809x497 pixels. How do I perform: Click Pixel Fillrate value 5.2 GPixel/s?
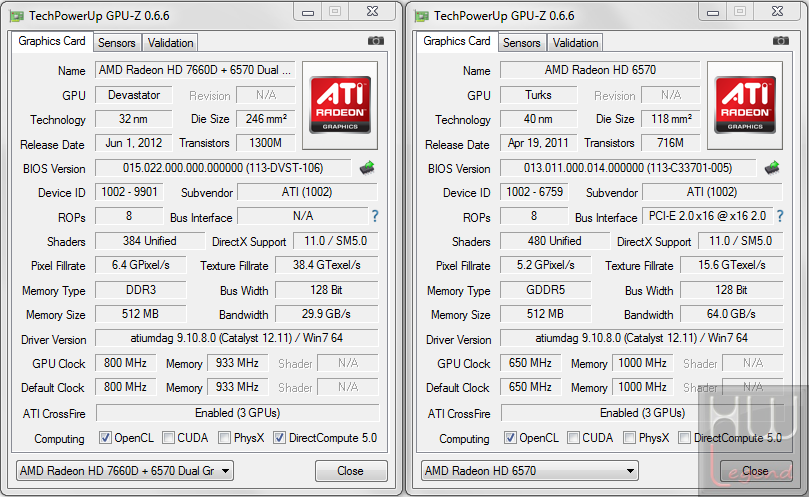[x=546, y=265]
